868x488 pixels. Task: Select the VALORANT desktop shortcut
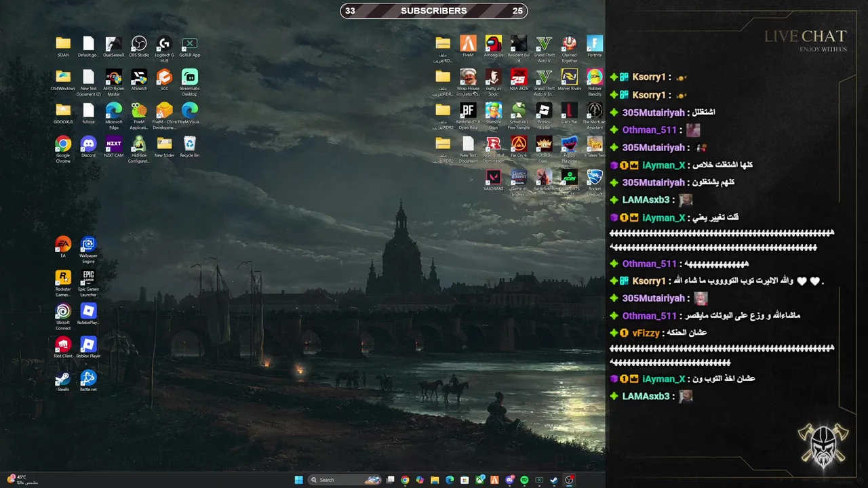click(494, 180)
